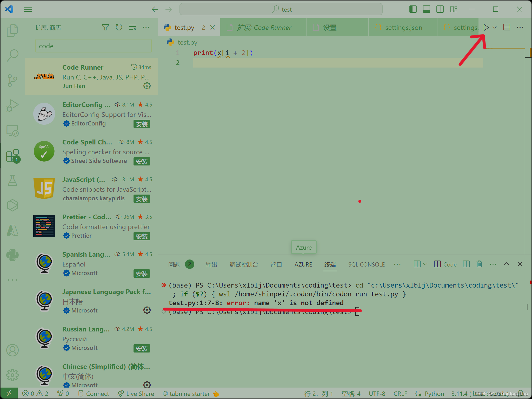Viewport: 532px width, 399px height.
Task: Toggle the secondary side bar
Action: [x=440, y=9]
